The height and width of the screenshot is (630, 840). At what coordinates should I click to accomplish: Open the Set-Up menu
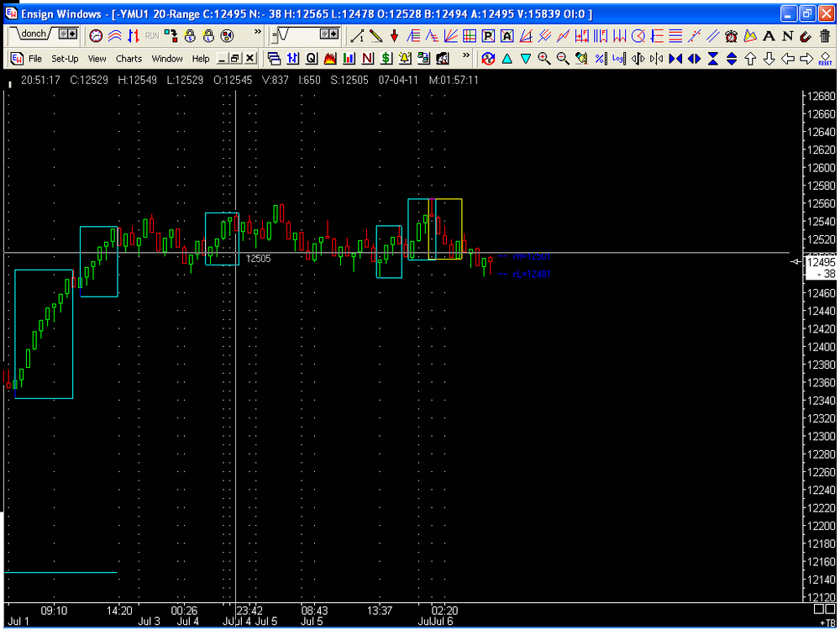65,59
